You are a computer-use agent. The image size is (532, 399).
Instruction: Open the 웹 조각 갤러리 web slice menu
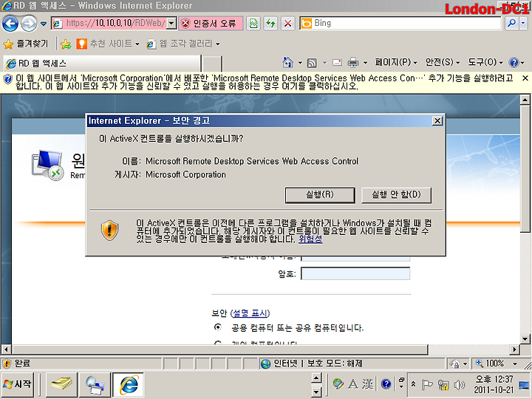(183, 44)
